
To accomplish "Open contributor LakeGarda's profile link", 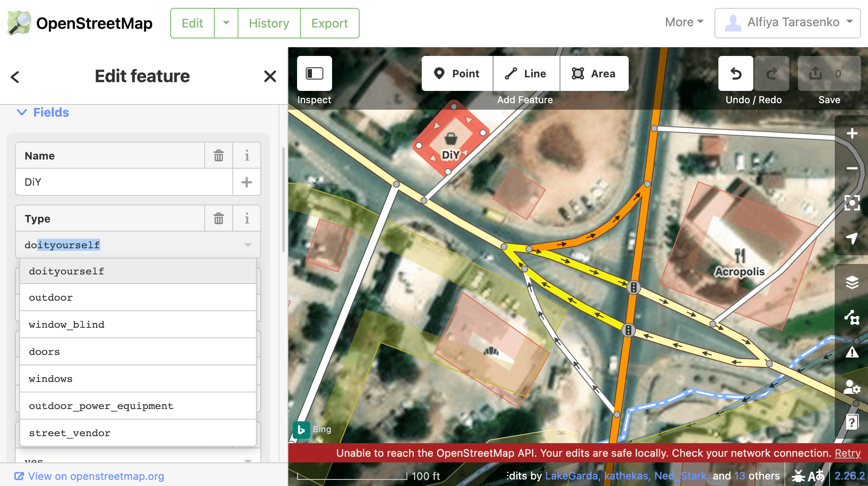I will click(572, 476).
